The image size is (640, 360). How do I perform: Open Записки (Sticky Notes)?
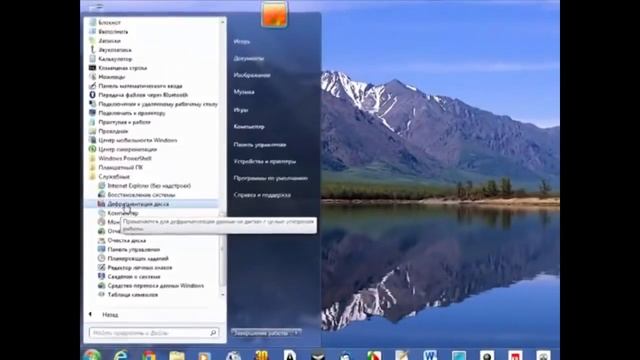109,41
